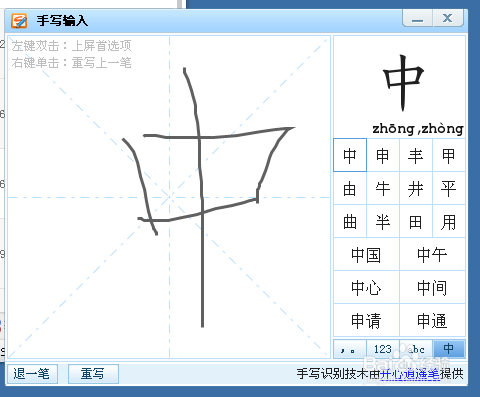
Task: Choose the word suggestion 申请
Action: point(366,320)
